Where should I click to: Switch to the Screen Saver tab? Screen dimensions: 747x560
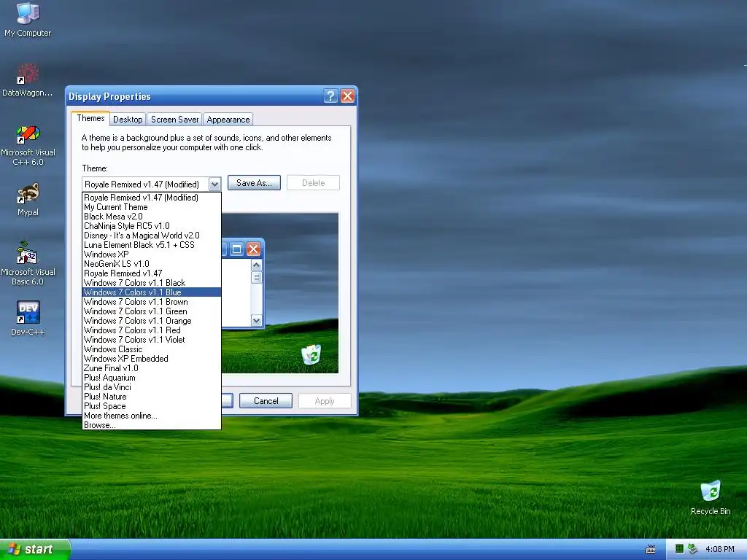(x=174, y=120)
